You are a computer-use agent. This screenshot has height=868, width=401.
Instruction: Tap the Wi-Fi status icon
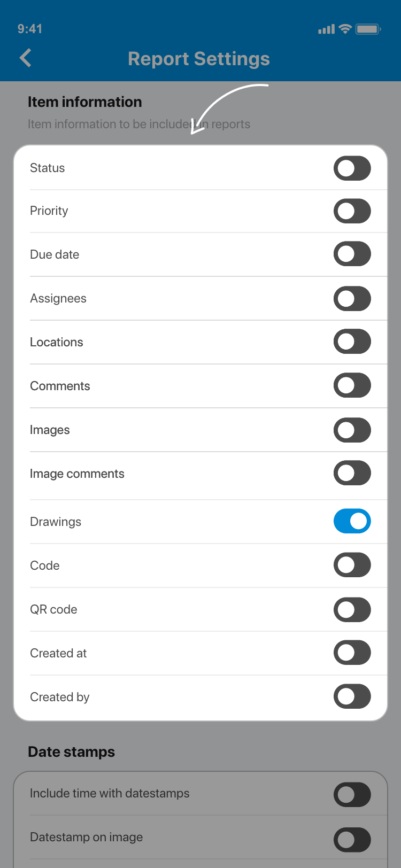point(345,29)
